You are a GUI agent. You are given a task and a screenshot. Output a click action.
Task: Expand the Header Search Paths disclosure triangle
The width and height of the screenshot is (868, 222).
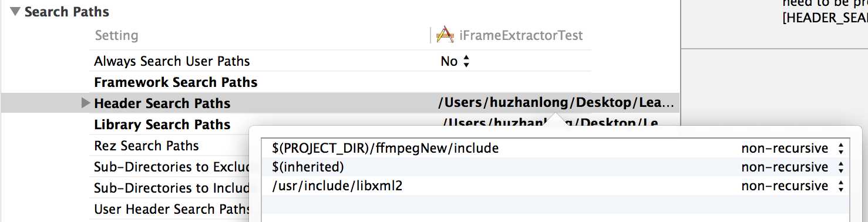pyautogui.click(x=85, y=103)
